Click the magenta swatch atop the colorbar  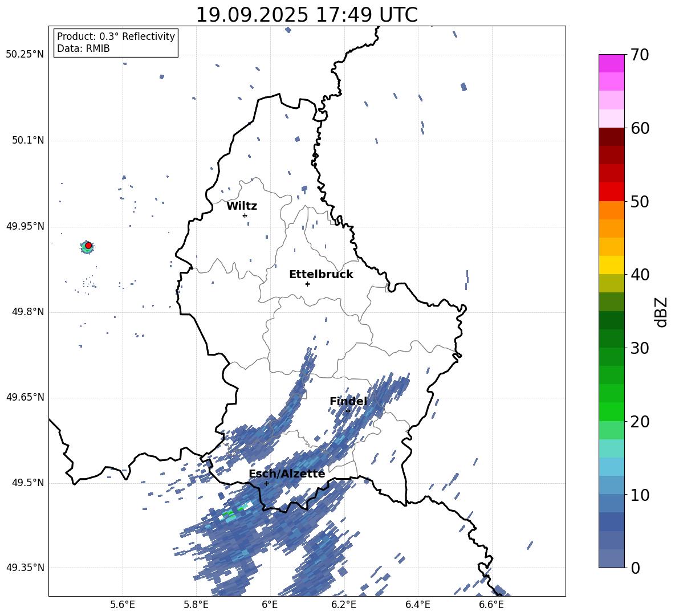pos(611,63)
